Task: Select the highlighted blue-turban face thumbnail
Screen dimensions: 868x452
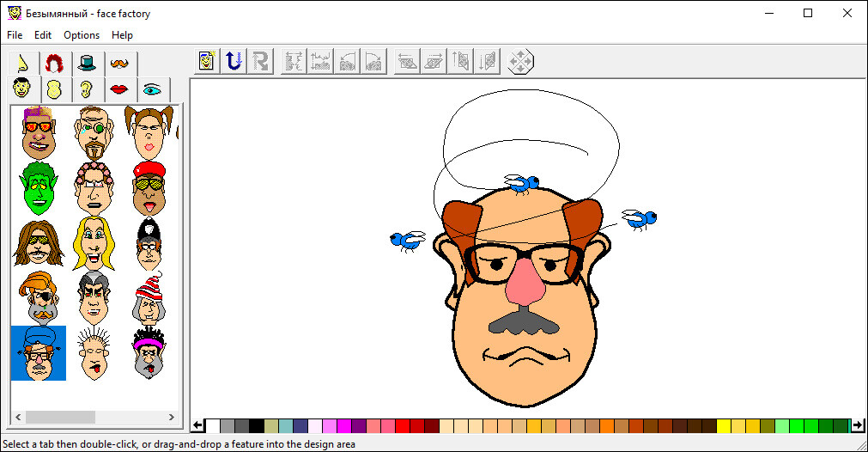Action: [38, 353]
